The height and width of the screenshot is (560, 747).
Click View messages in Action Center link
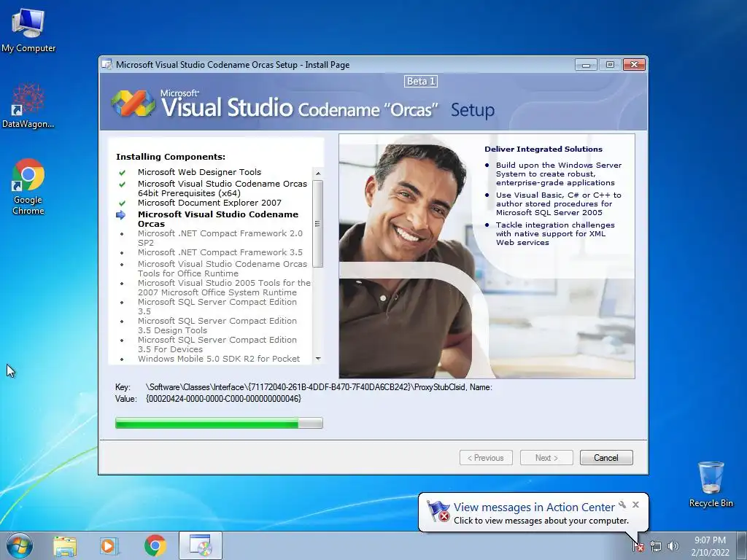tap(534, 507)
